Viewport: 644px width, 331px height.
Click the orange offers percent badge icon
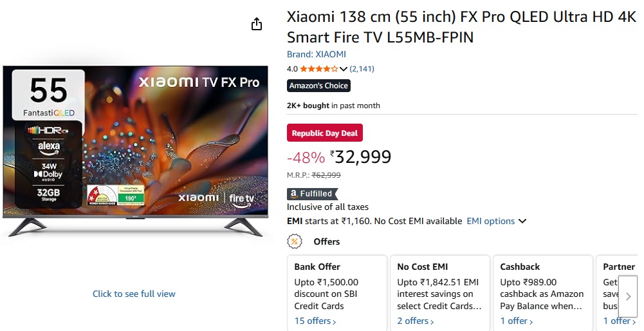click(x=295, y=241)
